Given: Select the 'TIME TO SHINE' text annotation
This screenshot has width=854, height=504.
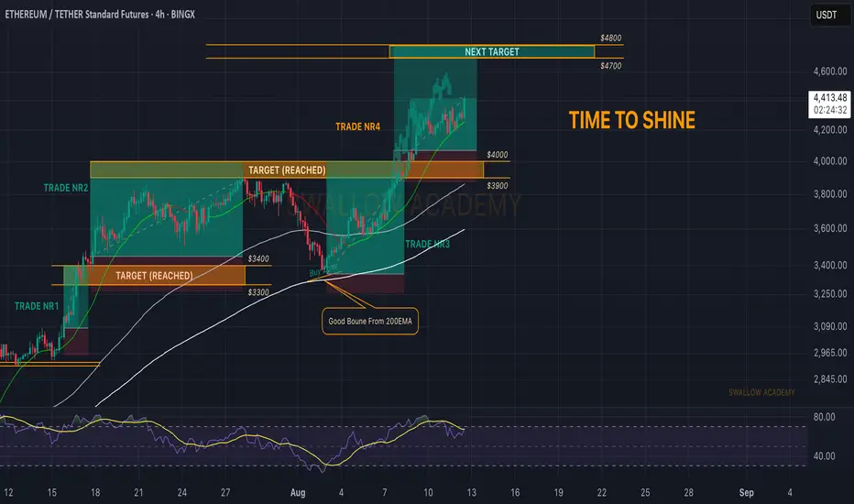Looking at the screenshot, I should 631,120.
